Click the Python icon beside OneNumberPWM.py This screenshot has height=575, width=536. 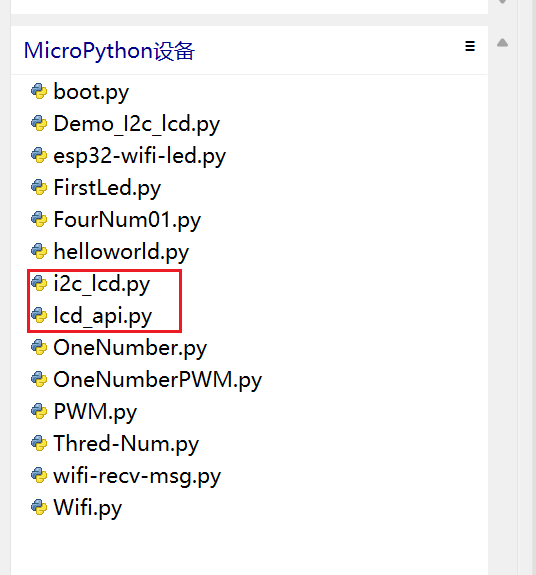[39, 379]
